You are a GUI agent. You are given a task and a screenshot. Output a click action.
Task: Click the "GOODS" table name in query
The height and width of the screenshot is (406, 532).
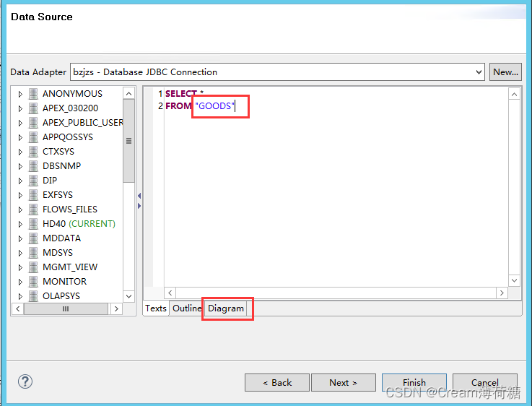(x=214, y=106)
